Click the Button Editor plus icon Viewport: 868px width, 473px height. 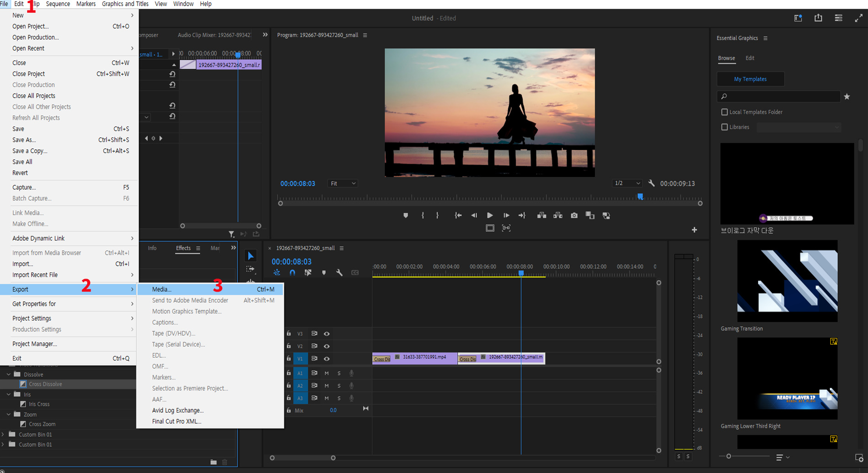coord(694,230)
